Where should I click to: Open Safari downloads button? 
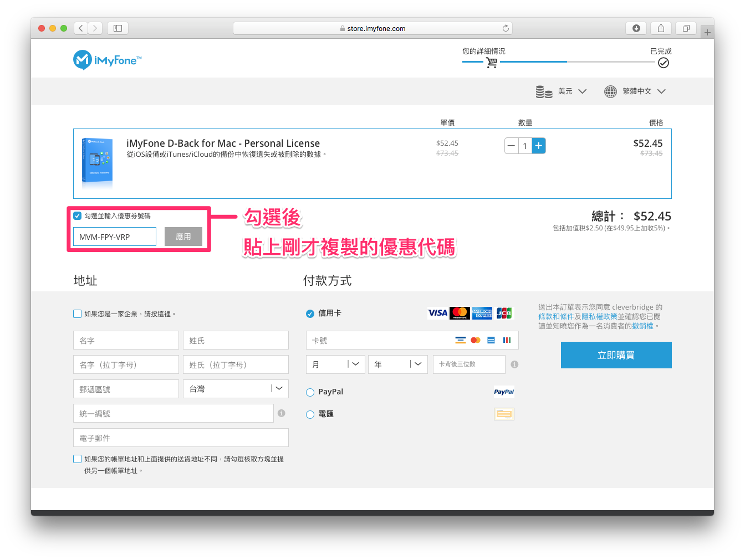[636, 28]
